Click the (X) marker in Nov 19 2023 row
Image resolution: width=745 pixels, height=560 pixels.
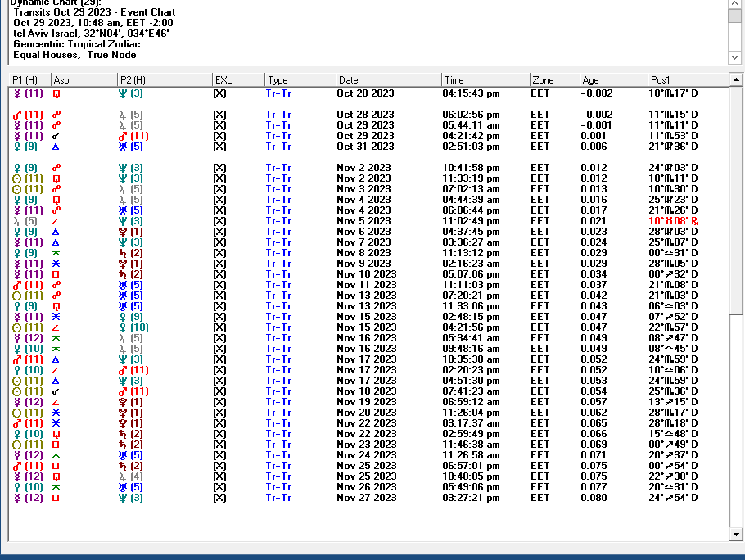point(219,402)
